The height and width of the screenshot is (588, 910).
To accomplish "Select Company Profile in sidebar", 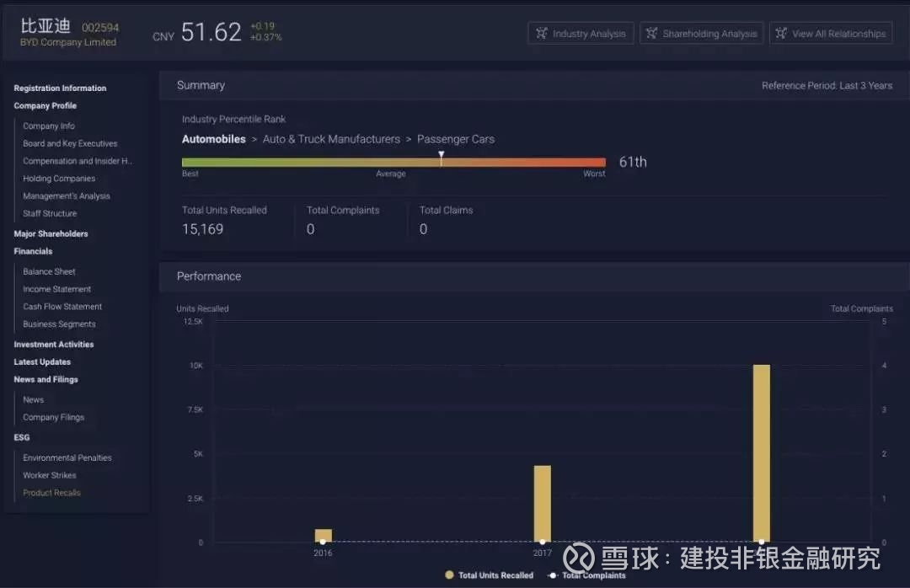I will [x=45, y=105].
